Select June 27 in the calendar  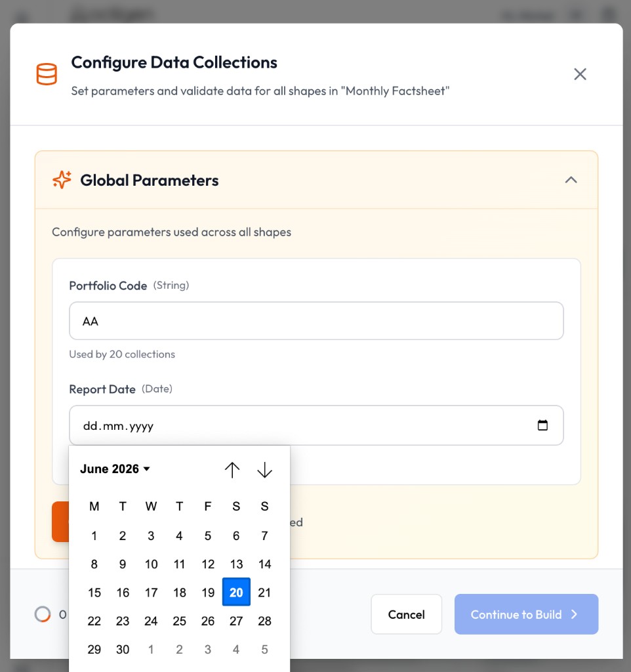[236, 621]
